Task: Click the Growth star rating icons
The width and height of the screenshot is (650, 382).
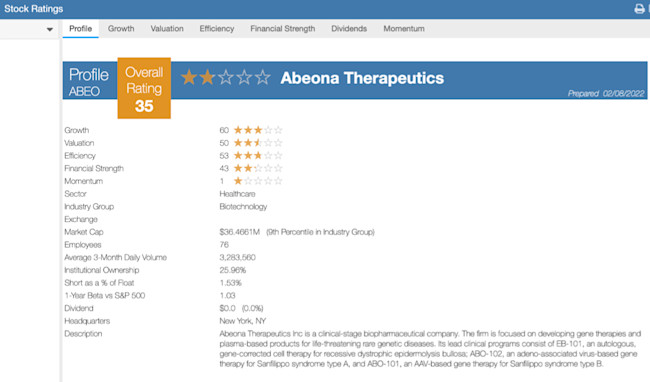Action: pos(258,130)
